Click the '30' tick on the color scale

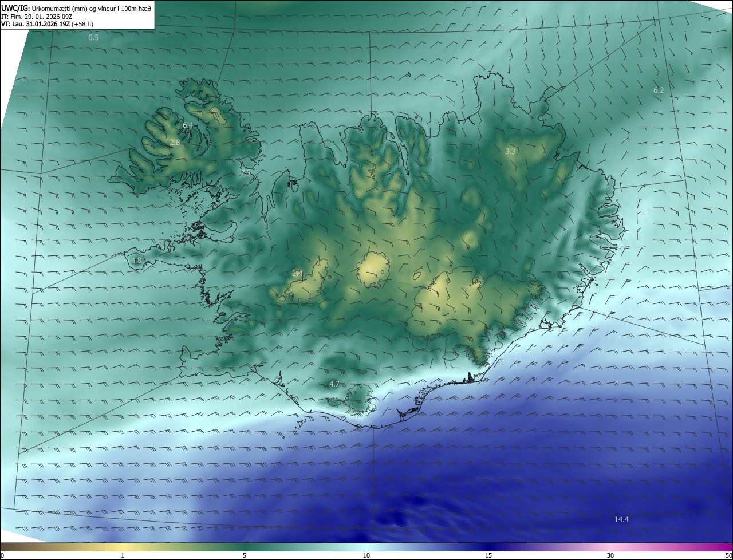click(610, 555)
